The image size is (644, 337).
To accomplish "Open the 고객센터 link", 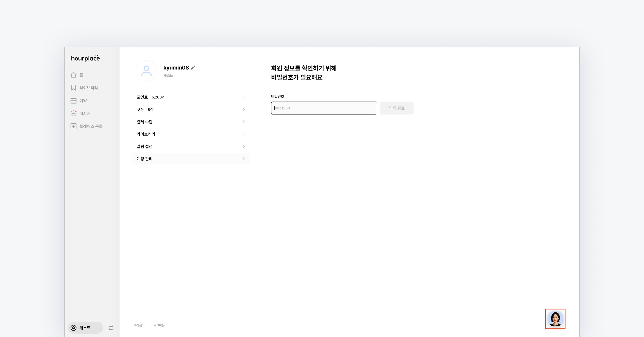I will (x=139, y=325).
